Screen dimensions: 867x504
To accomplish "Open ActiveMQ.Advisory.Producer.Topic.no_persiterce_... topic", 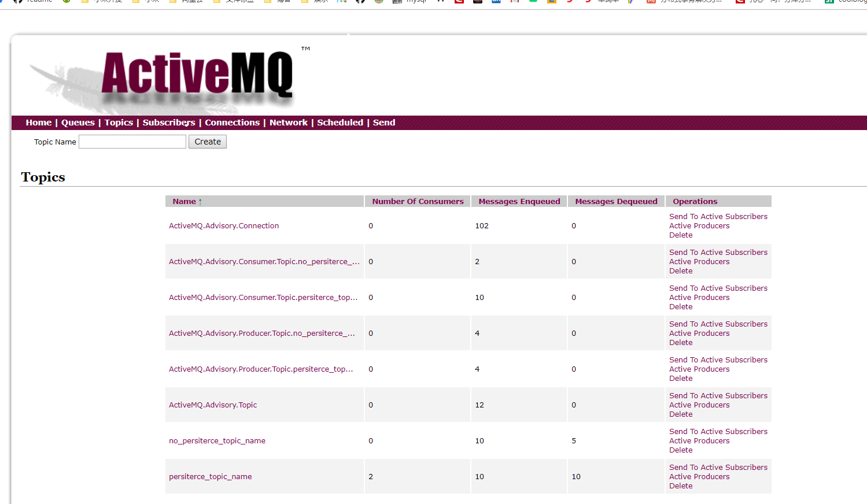I will (262, 333).
